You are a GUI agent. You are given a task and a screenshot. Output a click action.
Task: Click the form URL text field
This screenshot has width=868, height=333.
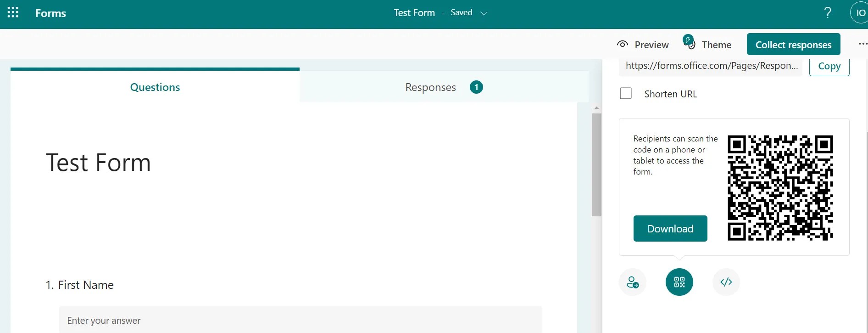tap(711, 66)
